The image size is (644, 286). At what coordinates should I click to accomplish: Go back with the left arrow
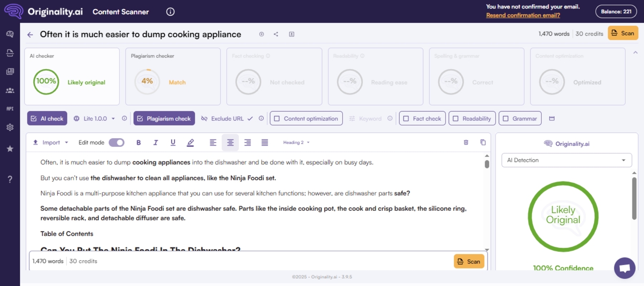coord(30,35)
